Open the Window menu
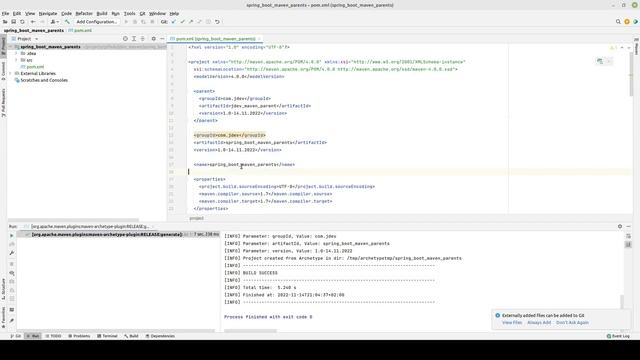 coord(157,13)
